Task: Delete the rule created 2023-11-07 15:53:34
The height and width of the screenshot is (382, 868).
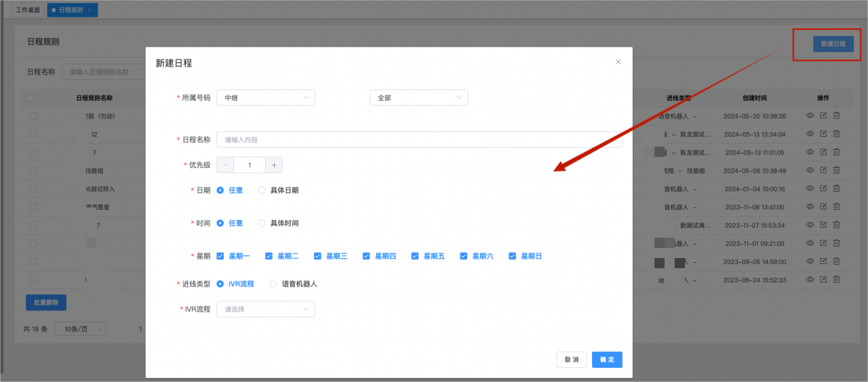Action: click(836, 226)
